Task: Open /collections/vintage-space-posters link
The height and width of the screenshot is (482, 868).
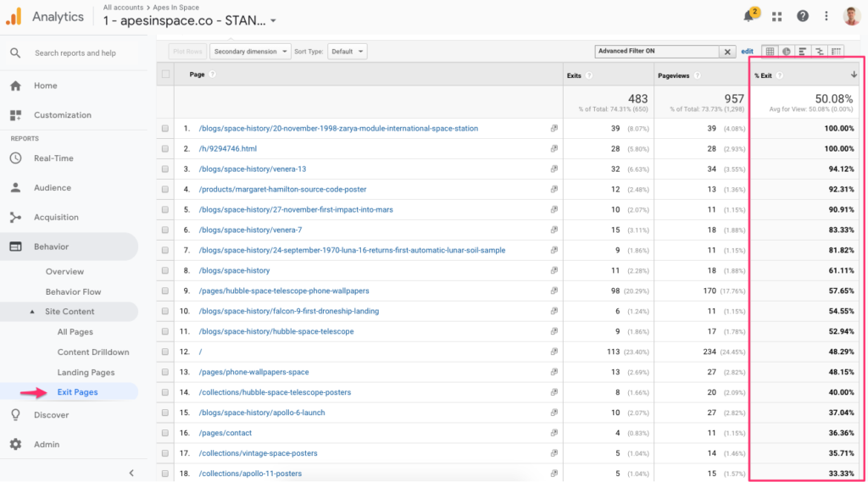Action: click(x=258, y=453)
